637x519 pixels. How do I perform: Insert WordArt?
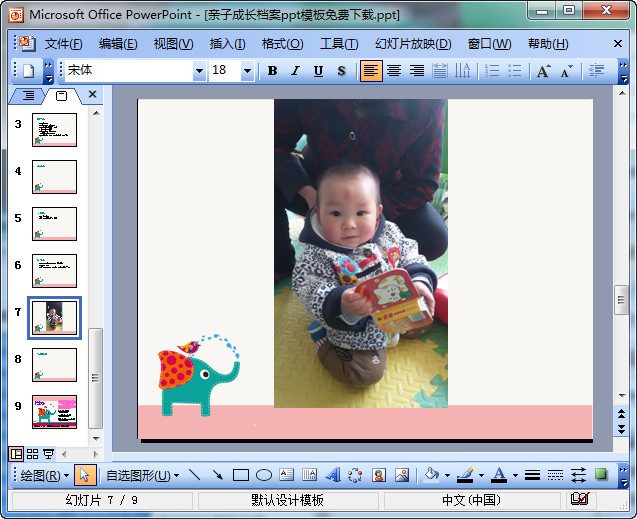(333, 475)
